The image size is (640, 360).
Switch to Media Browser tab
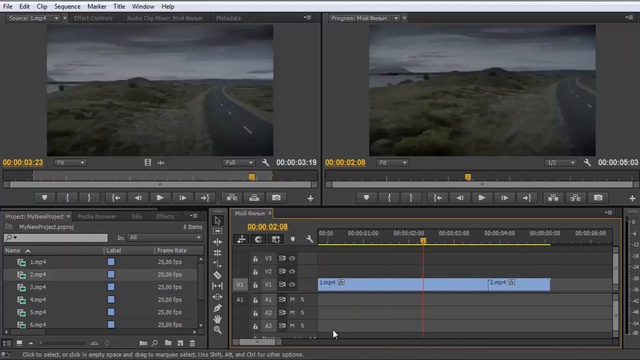point(97,216)
